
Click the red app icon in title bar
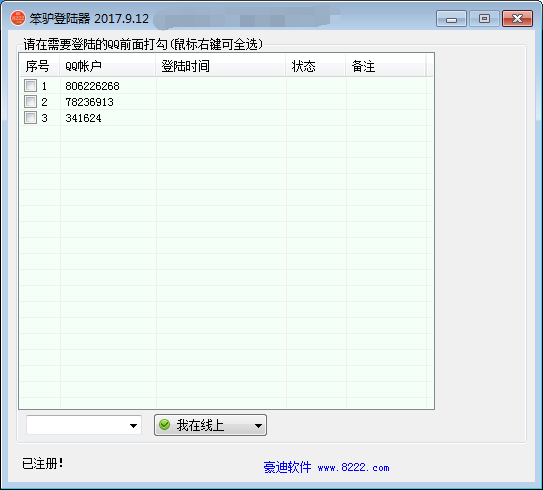point(18,18)
